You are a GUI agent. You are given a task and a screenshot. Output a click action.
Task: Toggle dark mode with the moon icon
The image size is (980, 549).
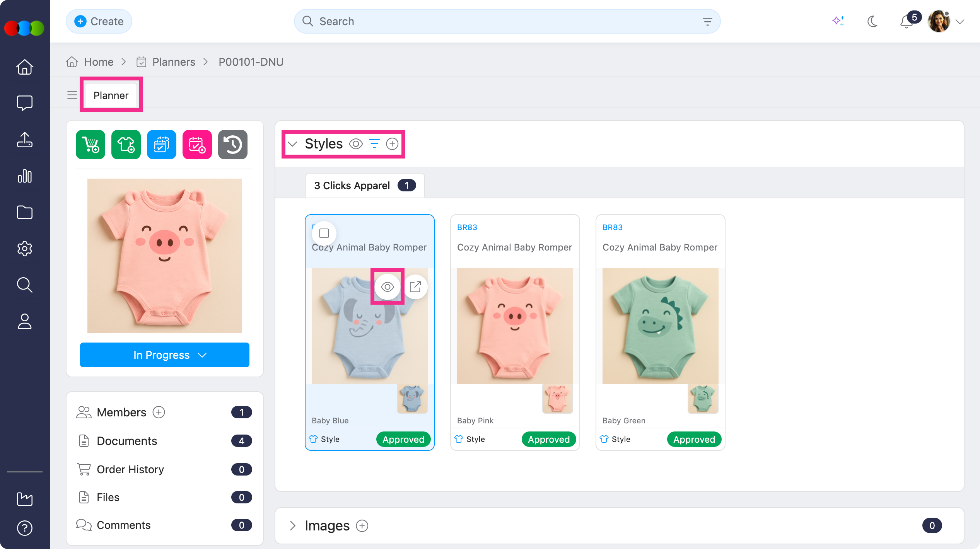[872, 21]
